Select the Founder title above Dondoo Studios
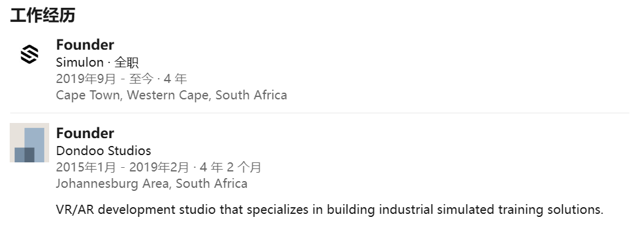 [x=85, y=133]
